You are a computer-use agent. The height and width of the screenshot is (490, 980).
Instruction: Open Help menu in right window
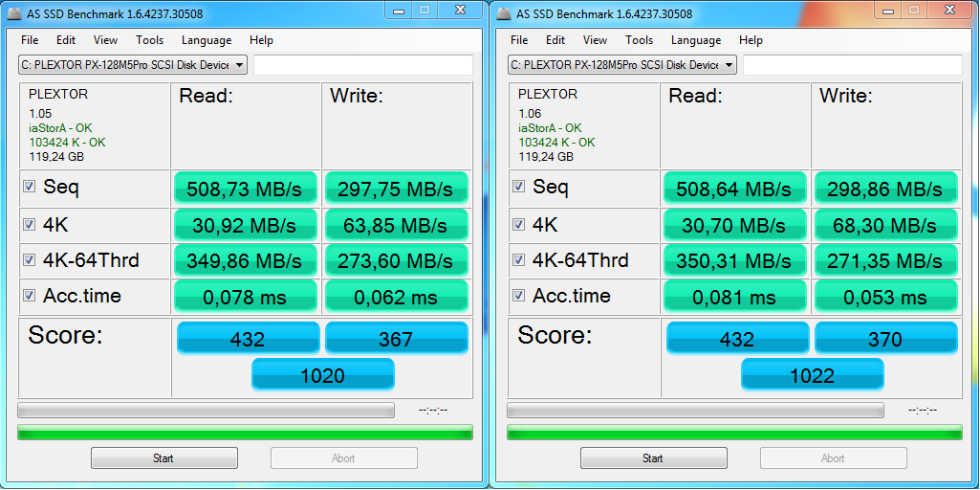point(751,40)
